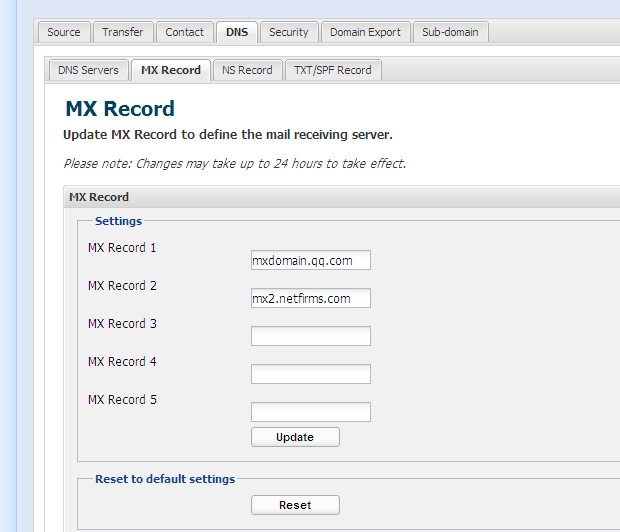
Task: Click the large MX Record page heading
Action: click(x=120, y=109)
